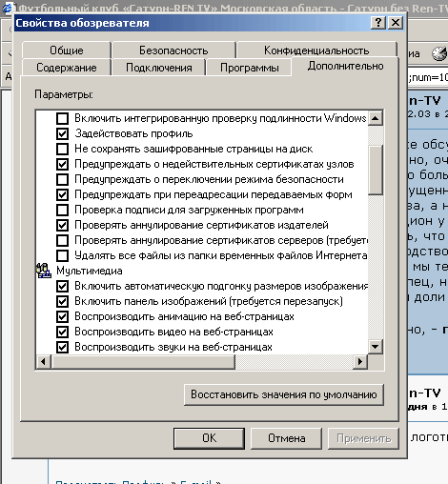Click the Мультимедиа category label
The height and width of the screenshot is (484, 448).
(90, 271)
